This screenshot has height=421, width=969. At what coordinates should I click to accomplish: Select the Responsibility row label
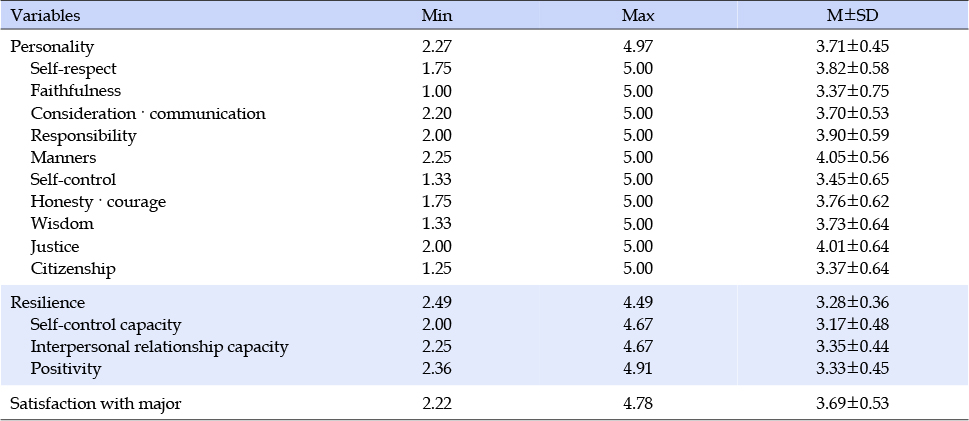pos(83,135)
